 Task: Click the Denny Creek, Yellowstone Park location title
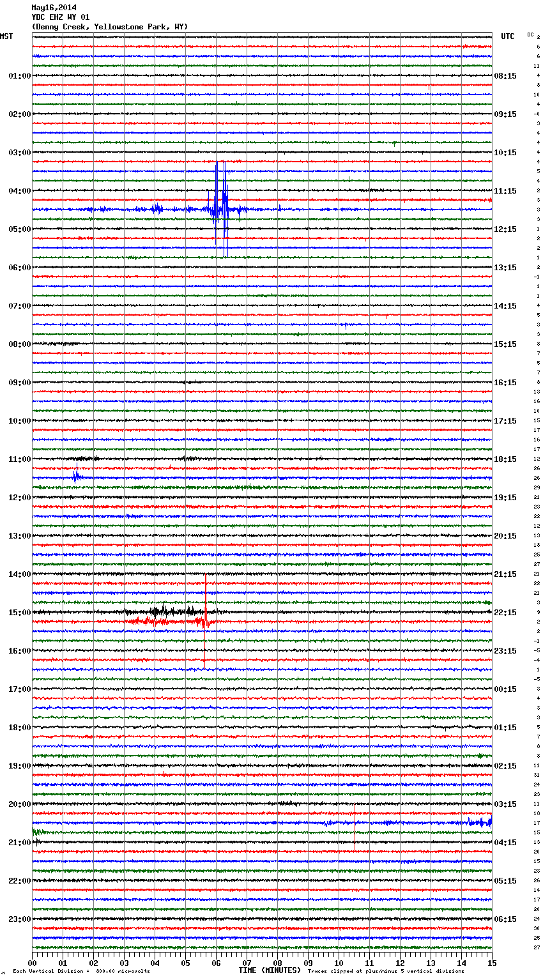click(x=109, y=27)
